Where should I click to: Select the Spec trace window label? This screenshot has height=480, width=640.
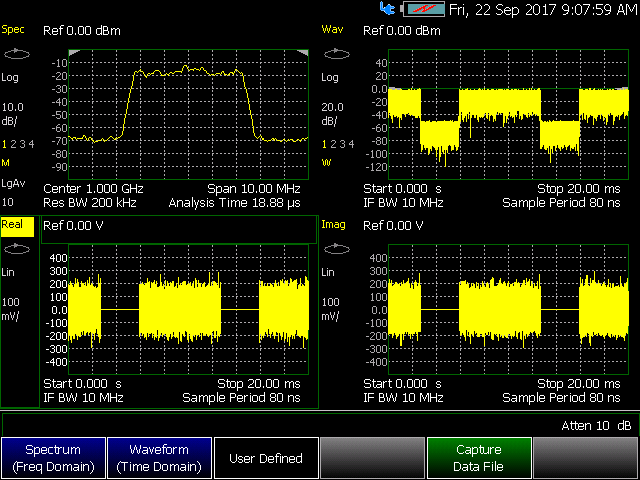coord(13,30)
